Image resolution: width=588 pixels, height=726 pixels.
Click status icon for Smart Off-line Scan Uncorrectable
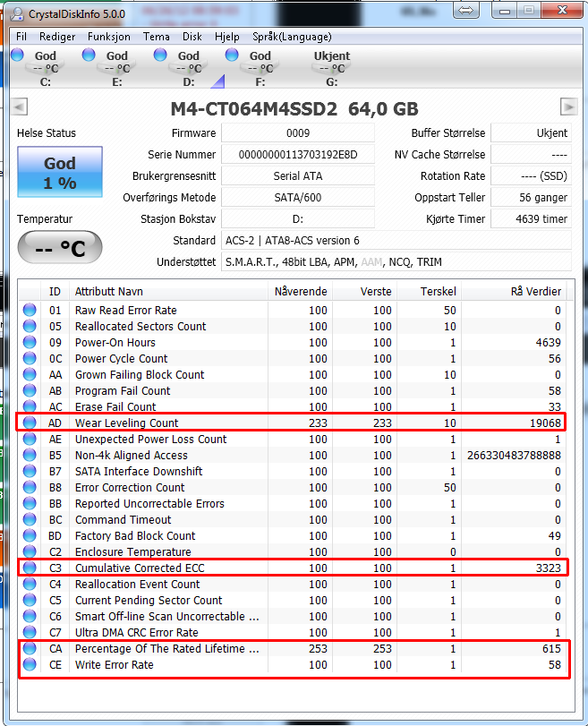point(30,616)
